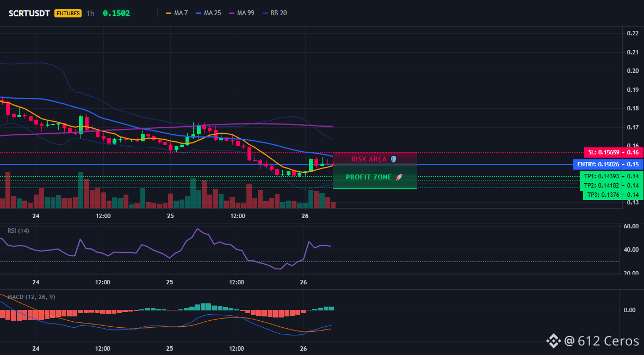The width and height of the screenshot is (644, 355).
Task: Click the orange MA 7 legend marker
Action: point(169,13)
